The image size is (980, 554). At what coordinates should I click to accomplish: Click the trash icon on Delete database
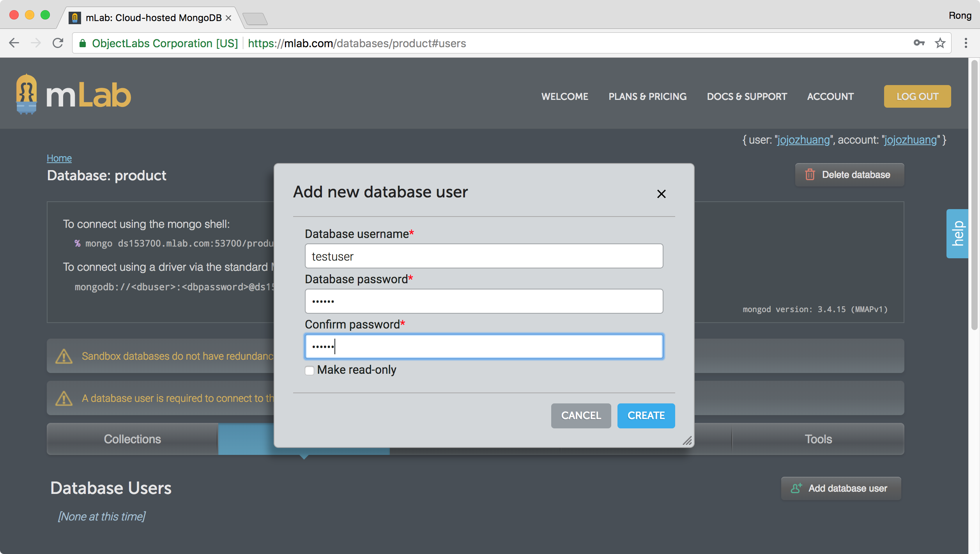click(810, 174)
